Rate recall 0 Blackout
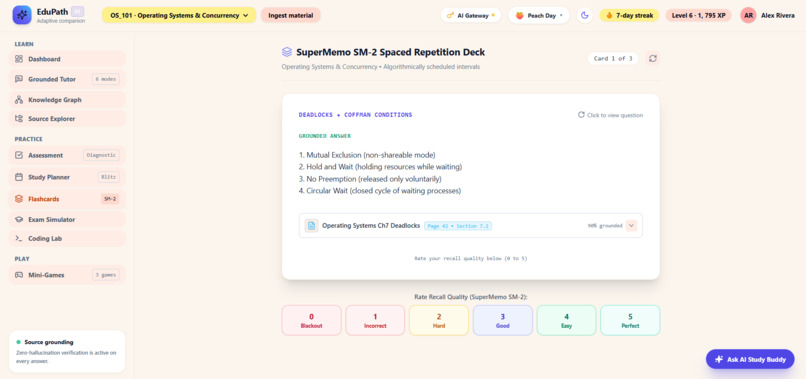Screen dimensions: 806x379 [x=312, y=320]
